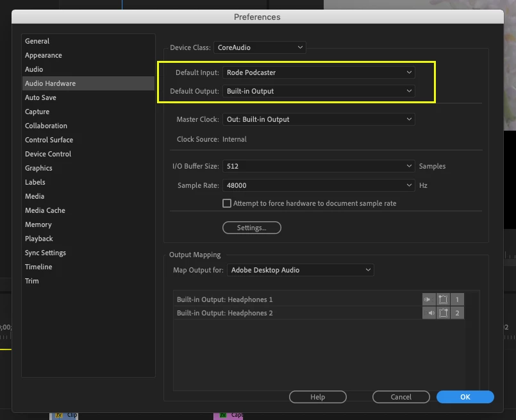Select the Media Cache preferences category
The height and width of the screenshot is (420, 516).
coord(45,210)
